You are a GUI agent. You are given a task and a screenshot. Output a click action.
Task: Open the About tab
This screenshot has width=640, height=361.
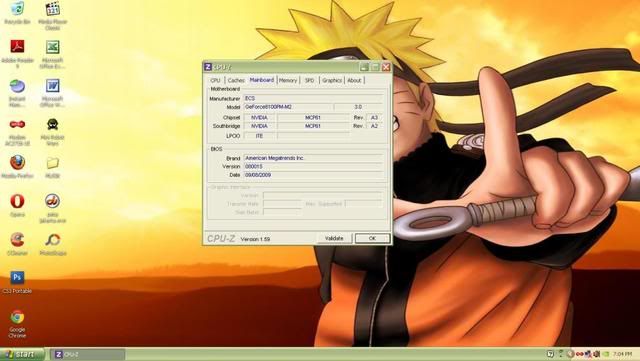pyautogui.click(x=354, y=80)
